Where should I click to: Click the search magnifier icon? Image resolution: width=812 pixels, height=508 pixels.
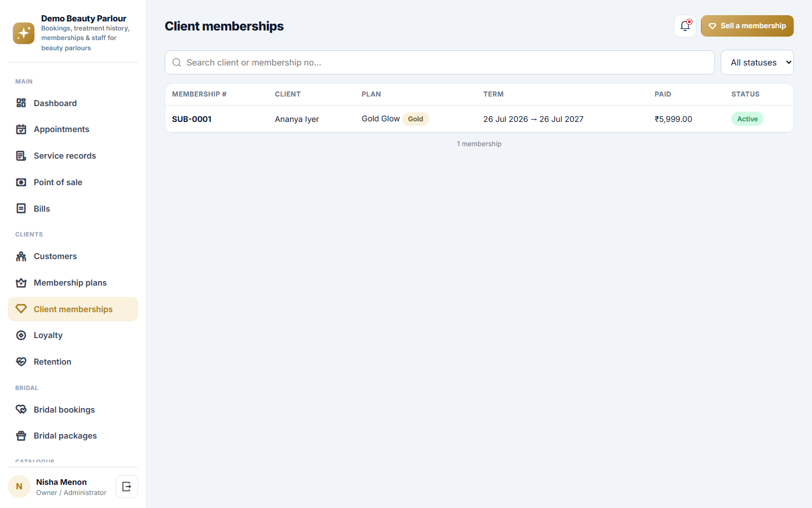click(176, 63)
